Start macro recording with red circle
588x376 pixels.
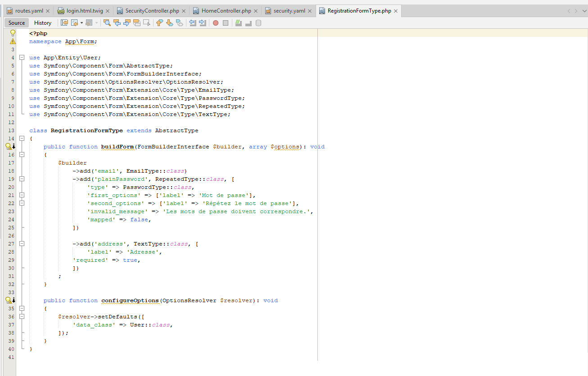pyautogui.click(x=216, y=23)
